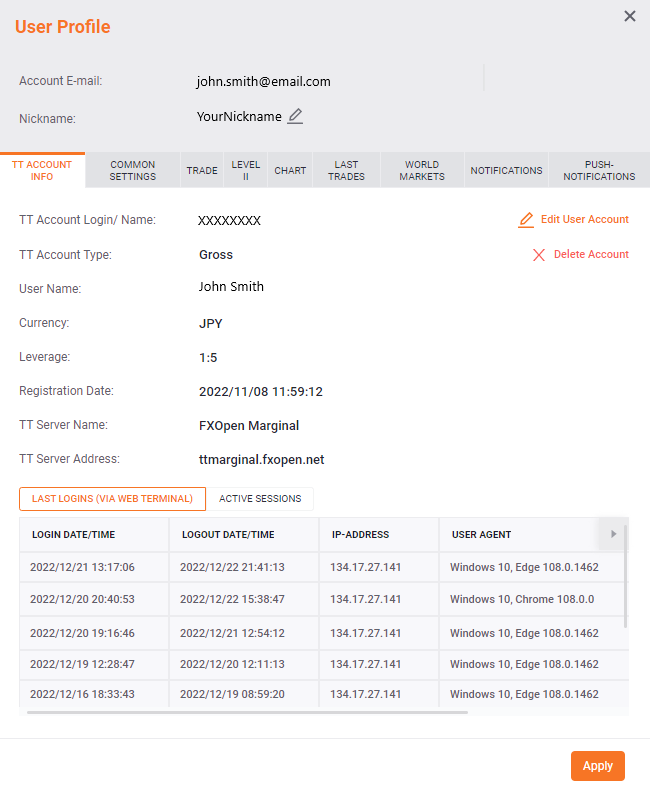Open the Last Trades tab
Image resolution: width=650 pixels, height=788 pixels.
(346, 170)
